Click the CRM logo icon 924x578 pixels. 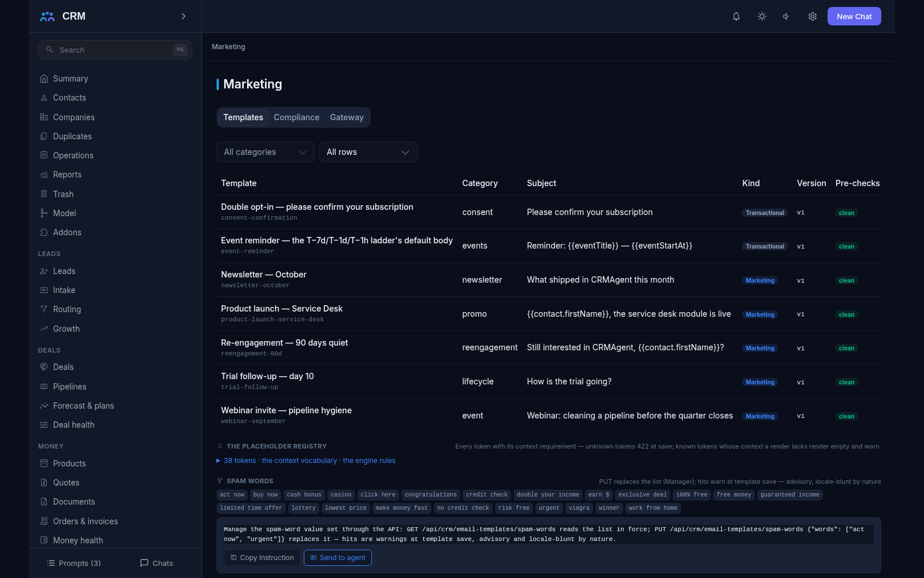click(47, 16)
